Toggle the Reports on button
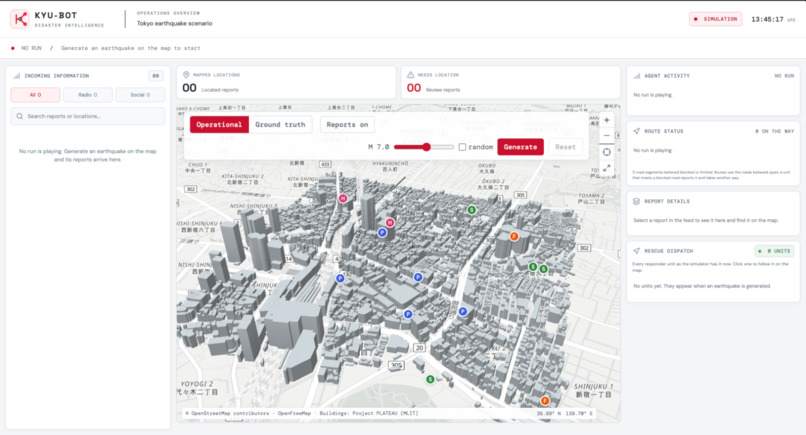Image resolution: width=806 pixels, height=435 pixels. tap(347, 124)
